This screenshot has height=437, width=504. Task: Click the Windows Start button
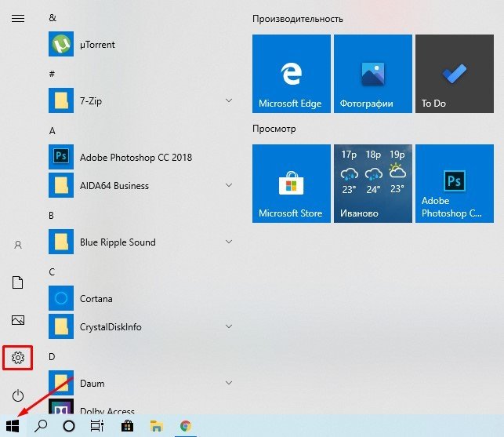point(13,426)
